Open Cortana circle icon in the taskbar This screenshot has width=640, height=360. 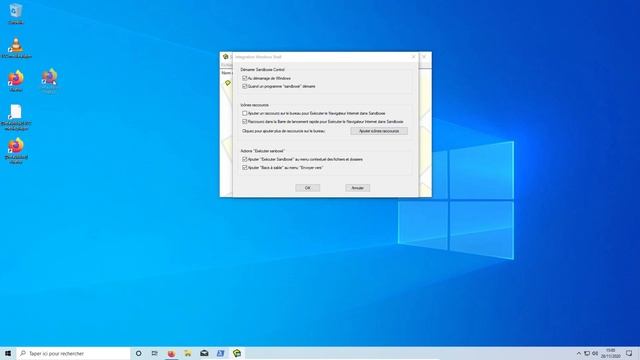(x=138, y=353)
